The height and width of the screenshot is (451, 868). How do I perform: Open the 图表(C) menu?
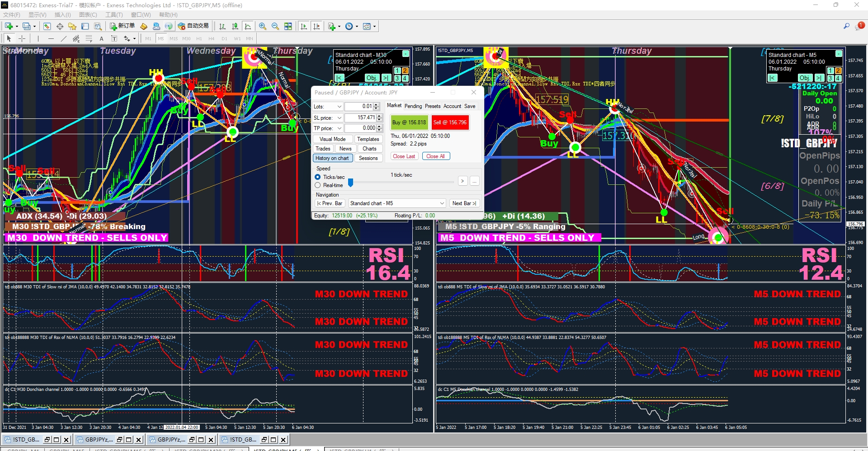[88, 15]
